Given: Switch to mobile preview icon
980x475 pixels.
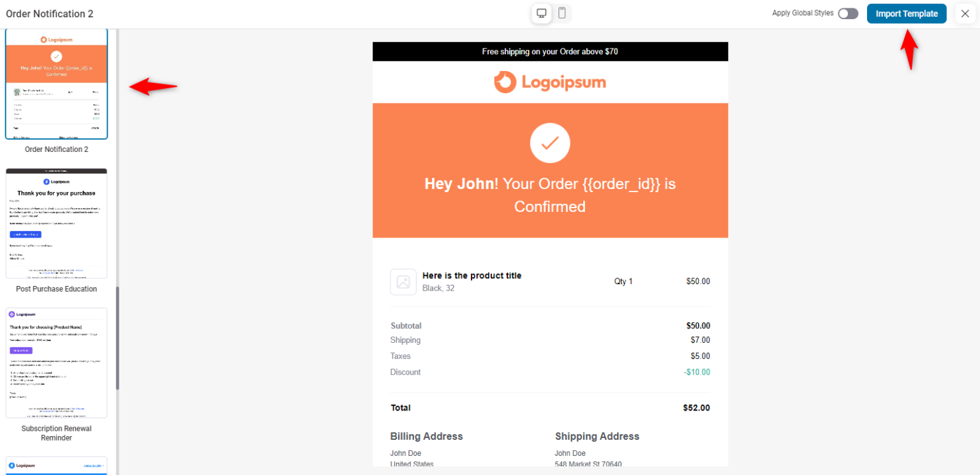Looking at the screenshot, I should click(561, 13).
